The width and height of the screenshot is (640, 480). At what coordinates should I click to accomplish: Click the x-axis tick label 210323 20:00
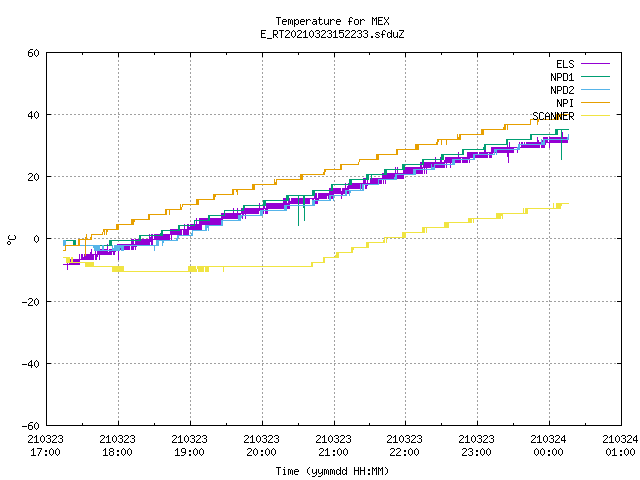(x=261, y=446)
